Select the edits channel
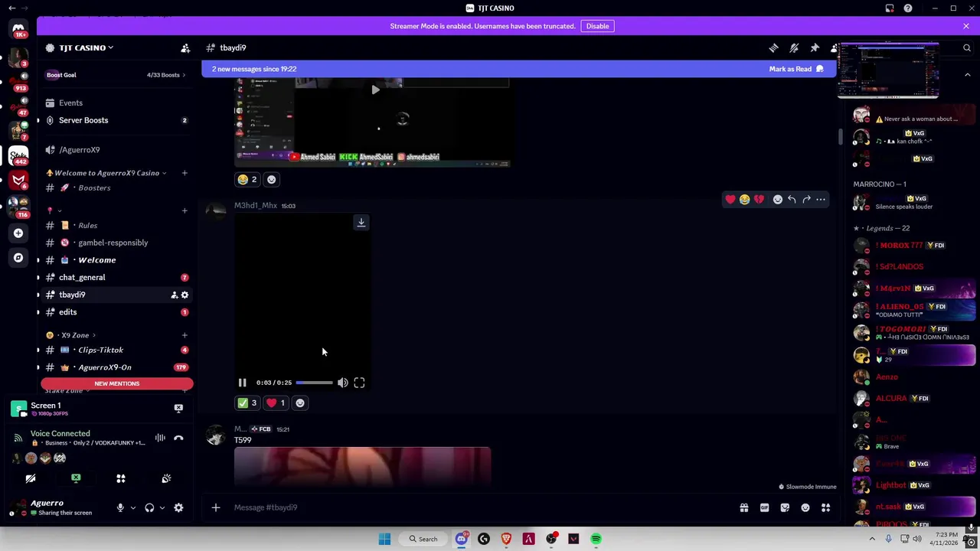The width and height of the screenshot is (980, 551). point(116,312)
